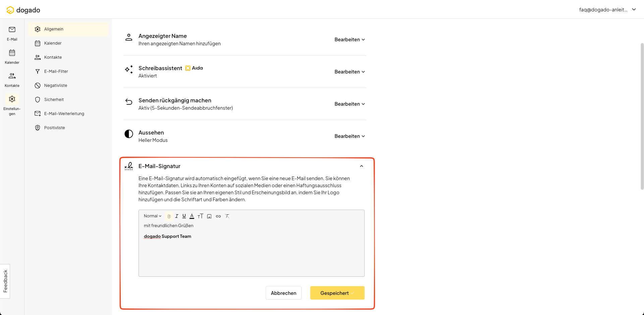Toggle italic formatting in signature editor

point(176,216)
